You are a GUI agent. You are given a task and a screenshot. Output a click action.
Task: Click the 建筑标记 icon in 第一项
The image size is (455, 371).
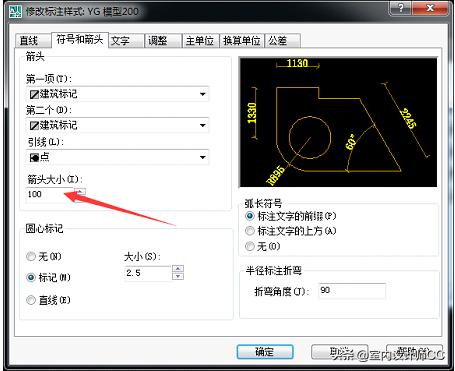pos(34,94)
